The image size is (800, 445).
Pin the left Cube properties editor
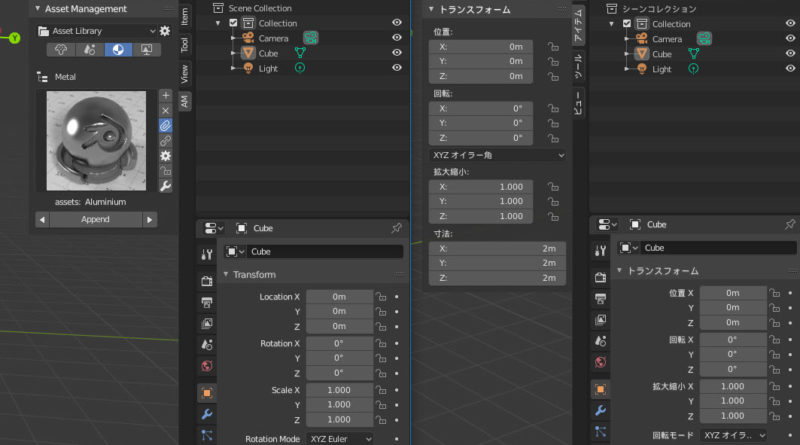[396, 228]
